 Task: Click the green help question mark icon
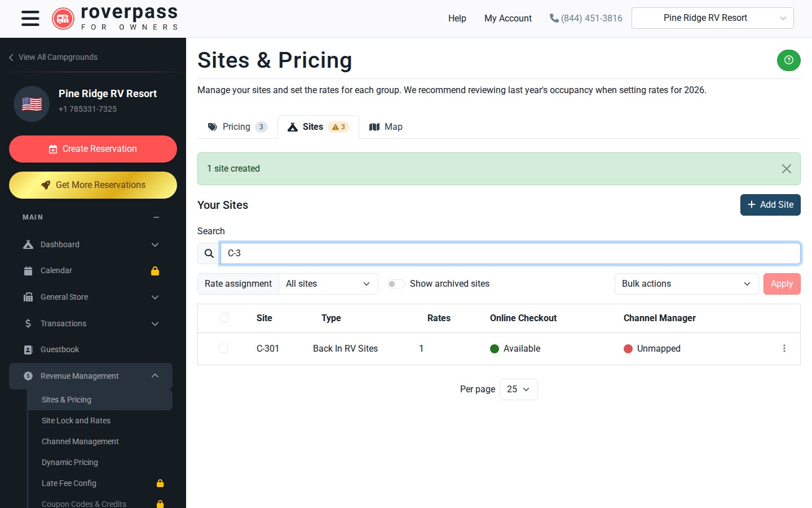click(788, 60)
